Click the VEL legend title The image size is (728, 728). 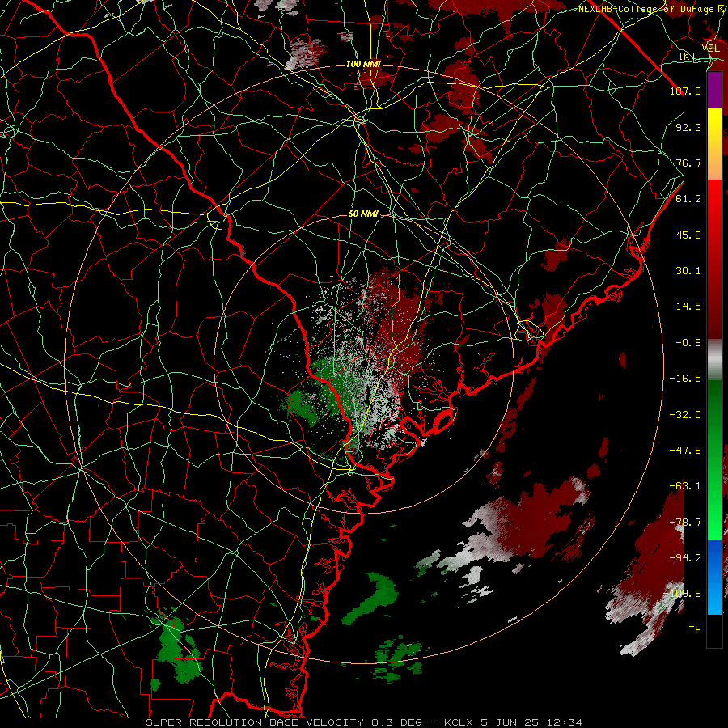pyautogui.click(x=711, y=48)
